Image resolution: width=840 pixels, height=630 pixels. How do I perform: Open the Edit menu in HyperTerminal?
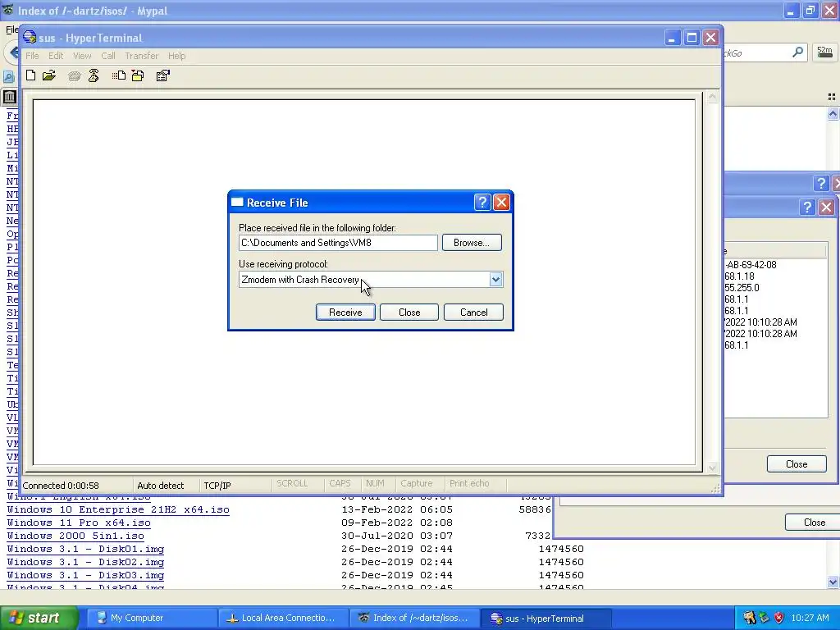[56, 56]
